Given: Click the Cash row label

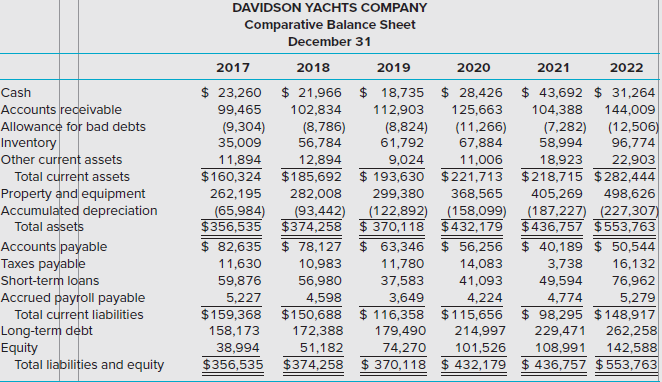Looking at the screenshot, I should pos(16,92).
